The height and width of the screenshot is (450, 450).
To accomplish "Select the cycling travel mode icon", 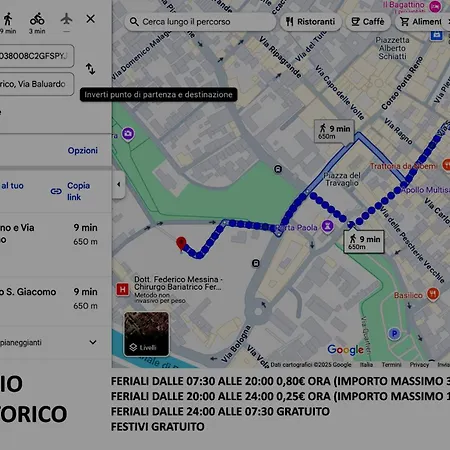I will pyautogui.click(x=37, y=19).
